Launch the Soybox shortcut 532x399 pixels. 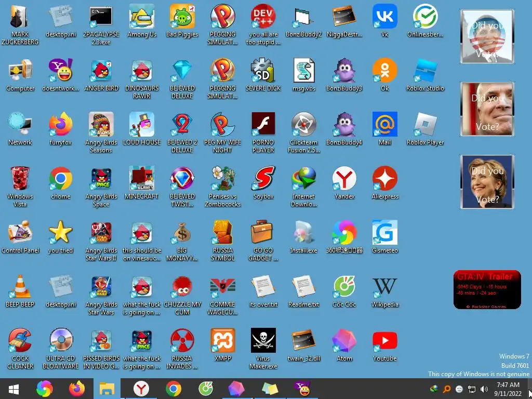pos(263,183)
